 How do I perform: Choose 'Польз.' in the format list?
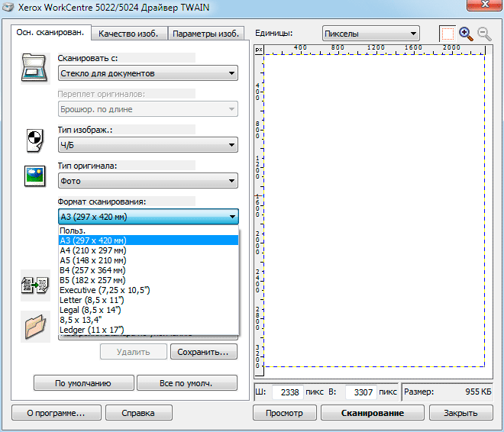[148, 231]
